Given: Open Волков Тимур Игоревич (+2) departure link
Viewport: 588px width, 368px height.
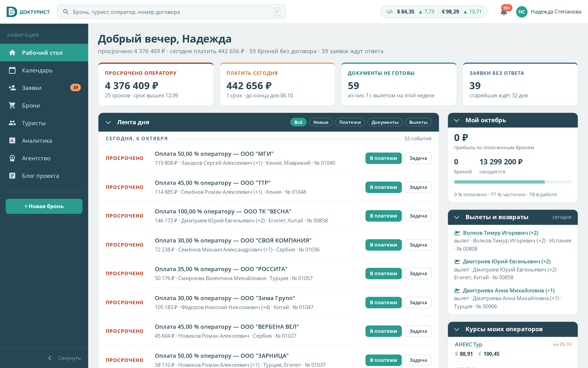Looking at the screenshot, I should click(x=501, y=233).
